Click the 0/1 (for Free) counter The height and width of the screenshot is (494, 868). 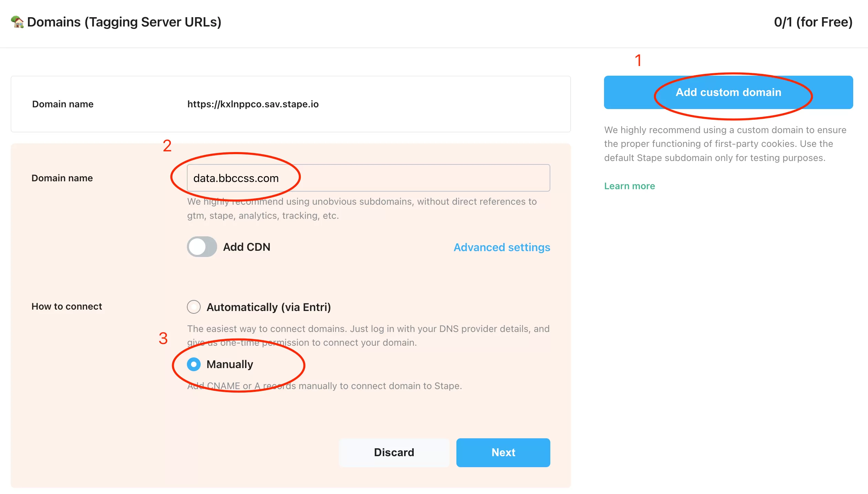click(813, 22)
